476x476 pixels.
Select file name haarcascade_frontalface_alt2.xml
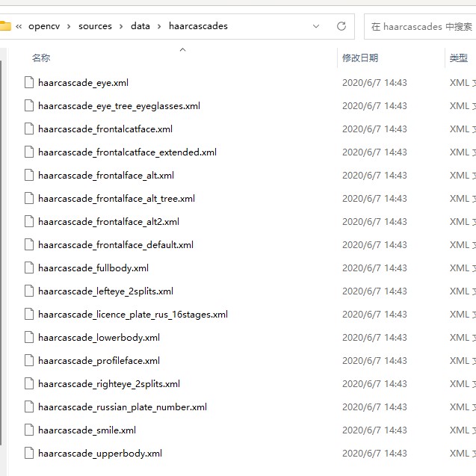click(108, 222)
